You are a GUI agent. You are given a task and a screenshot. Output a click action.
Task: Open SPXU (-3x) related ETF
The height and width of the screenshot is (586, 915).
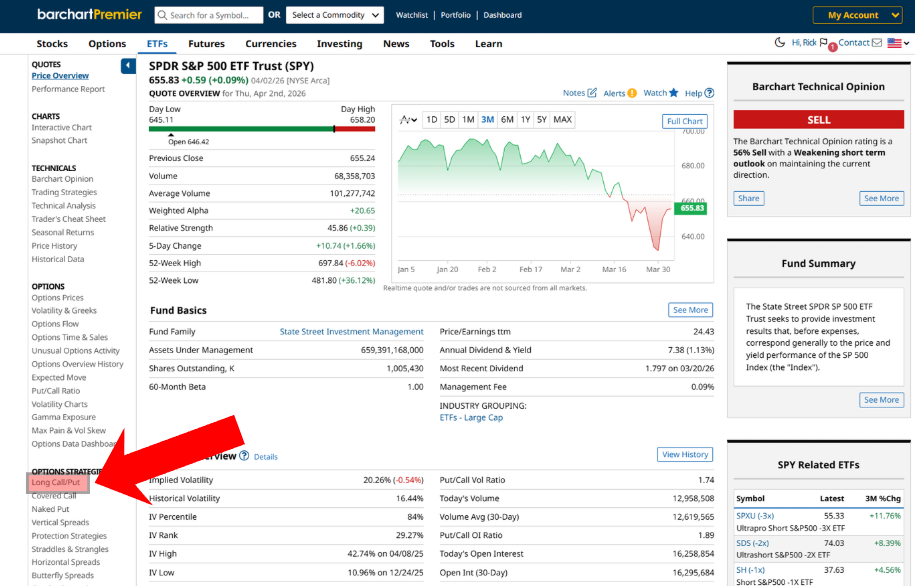(x=755, y=516)
